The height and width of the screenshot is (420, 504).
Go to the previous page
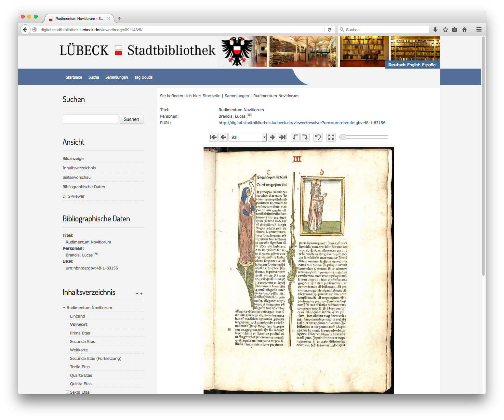pos(223,137)
